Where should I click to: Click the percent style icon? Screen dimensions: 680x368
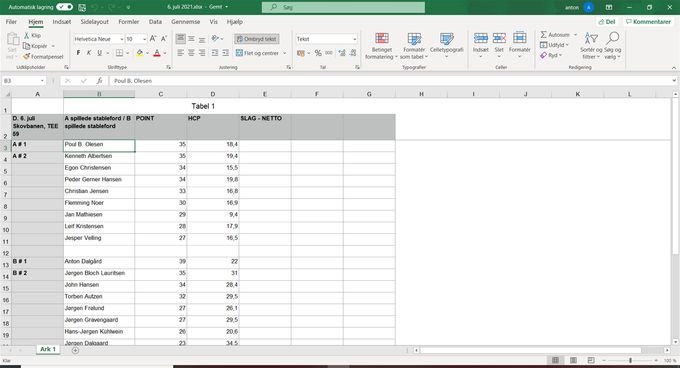[x=318, y=53]
